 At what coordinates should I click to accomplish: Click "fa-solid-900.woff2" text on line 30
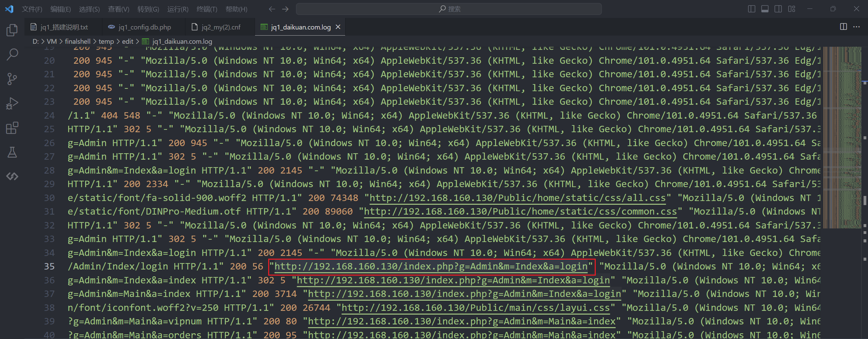[196, 198]
